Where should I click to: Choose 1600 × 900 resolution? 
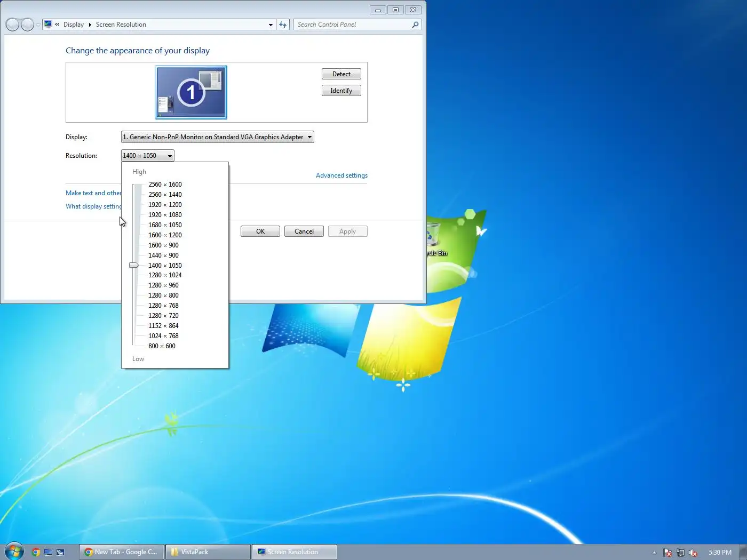(x=163, y=245)
